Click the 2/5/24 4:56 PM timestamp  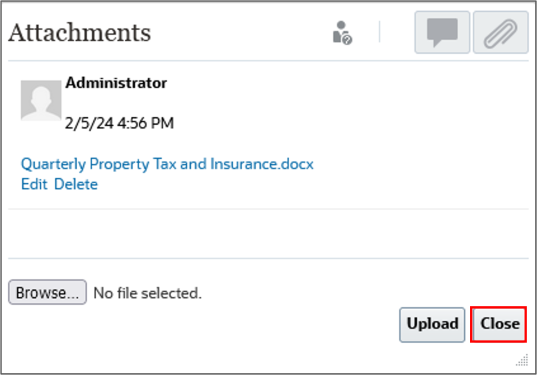click(120, 123)
